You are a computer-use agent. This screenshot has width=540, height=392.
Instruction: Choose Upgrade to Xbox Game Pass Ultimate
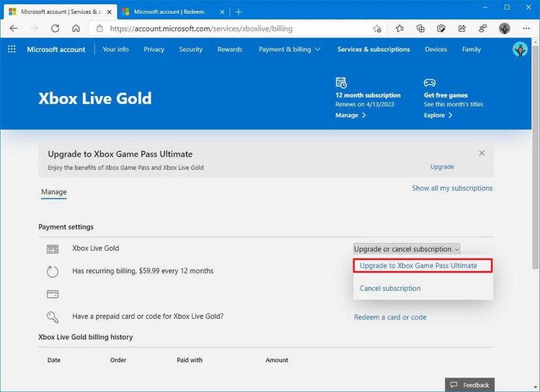pyautogui.click(x=422, y=266)
